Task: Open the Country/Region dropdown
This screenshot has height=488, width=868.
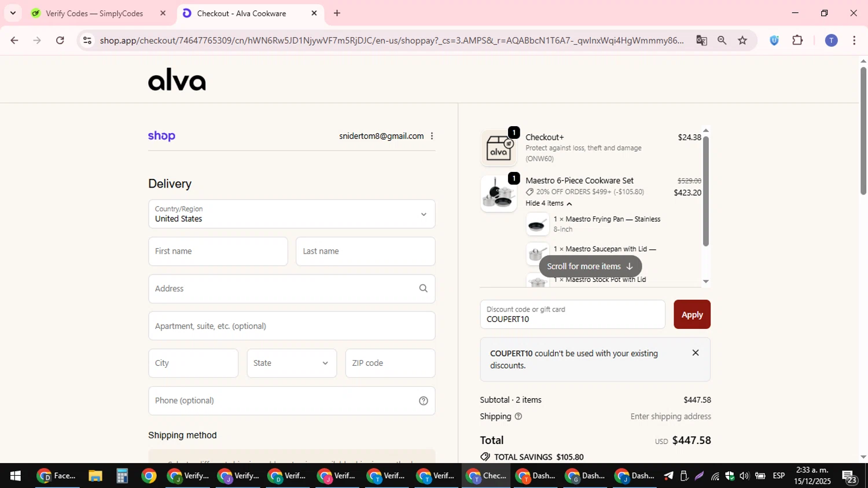Action: point(292,214)
